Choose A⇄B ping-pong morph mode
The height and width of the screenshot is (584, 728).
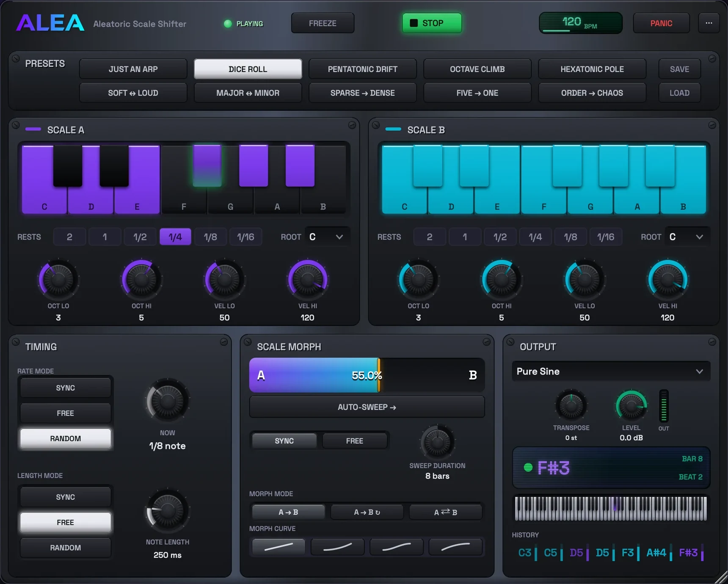tap(446, 512)
